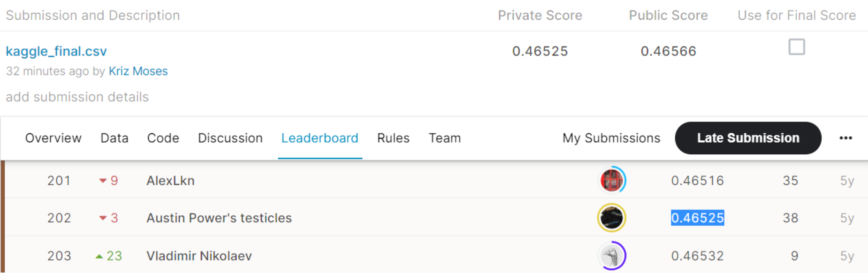Switch to the Overview tab
This screenshot has height=273, width=868.
coord(53,138)
